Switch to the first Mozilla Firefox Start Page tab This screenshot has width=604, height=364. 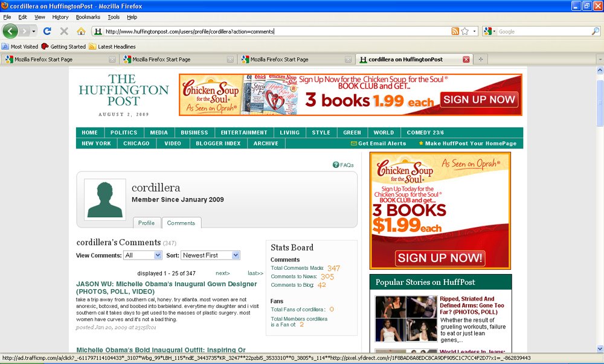click(60, 59)
